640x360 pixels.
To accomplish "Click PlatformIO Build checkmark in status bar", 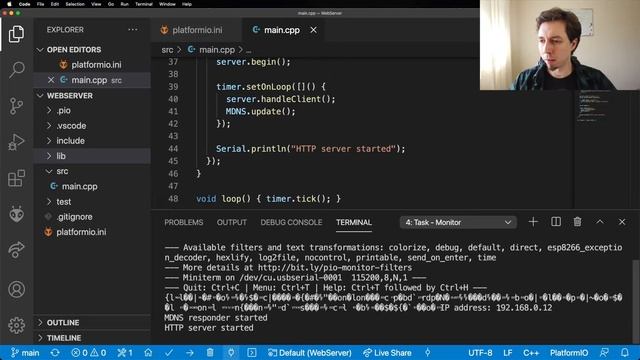I will point(169,353).
